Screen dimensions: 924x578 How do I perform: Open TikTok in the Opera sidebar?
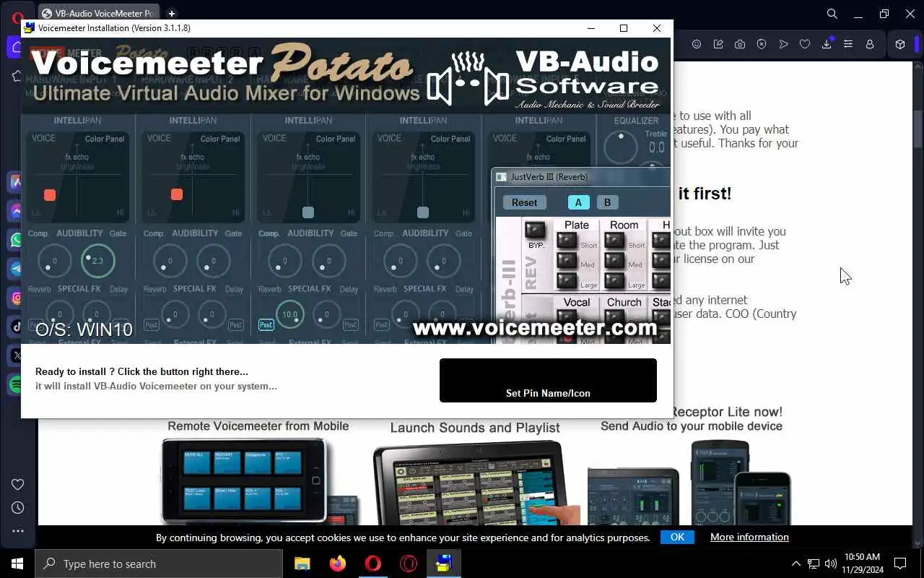(x=17, y=327)
